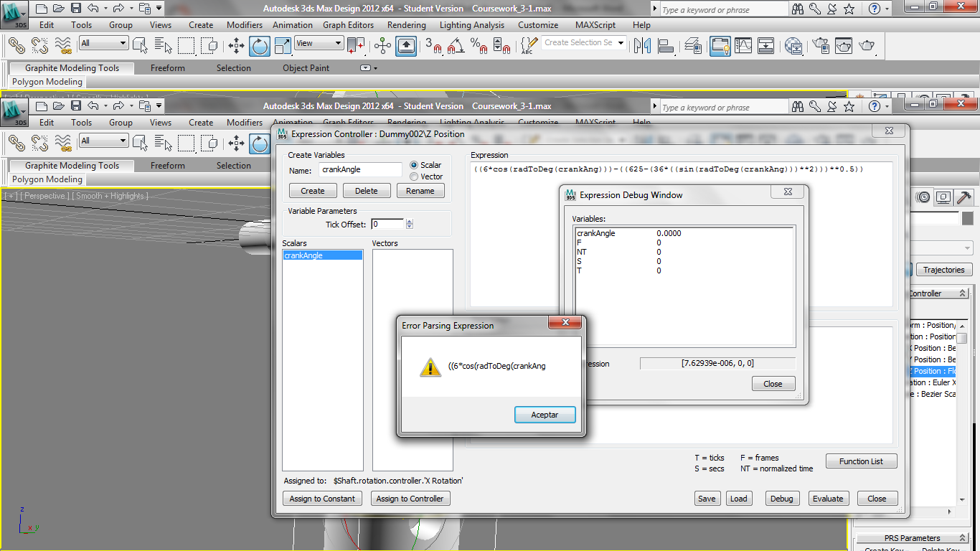Click the gray object color swatch
The width and height of the screenshot is (980, 551).
968,218
